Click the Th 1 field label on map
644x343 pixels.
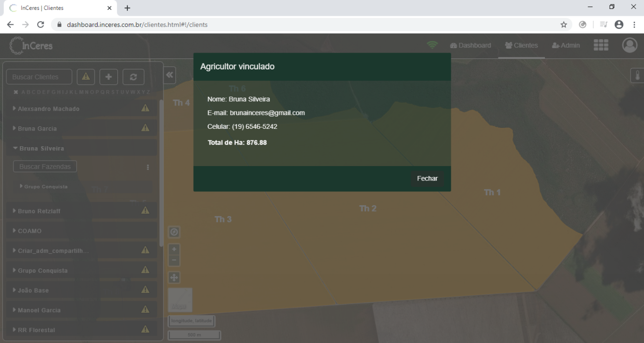492,192
